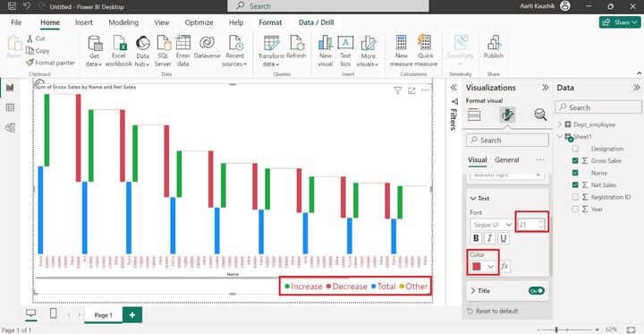Toggle Italic for legend text
The height and width of the screenshot is (334, 644).
coord(489,238)
